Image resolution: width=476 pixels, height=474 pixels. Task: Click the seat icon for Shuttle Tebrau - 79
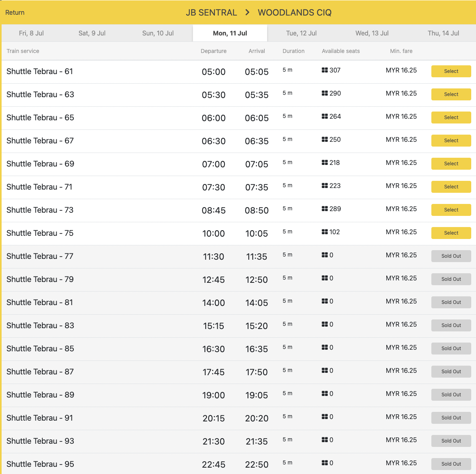tap(325, 278)
